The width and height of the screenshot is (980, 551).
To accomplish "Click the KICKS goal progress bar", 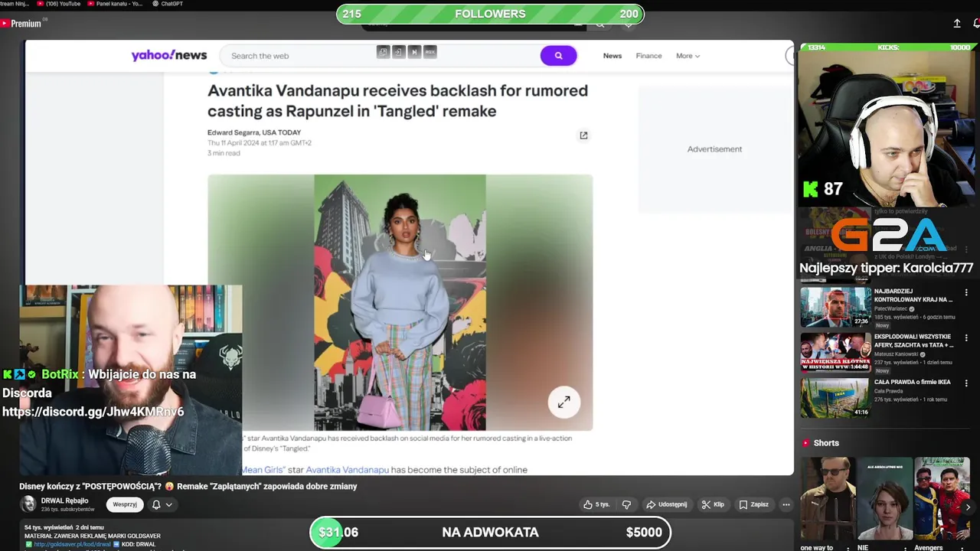I will [x=888, y=47].
